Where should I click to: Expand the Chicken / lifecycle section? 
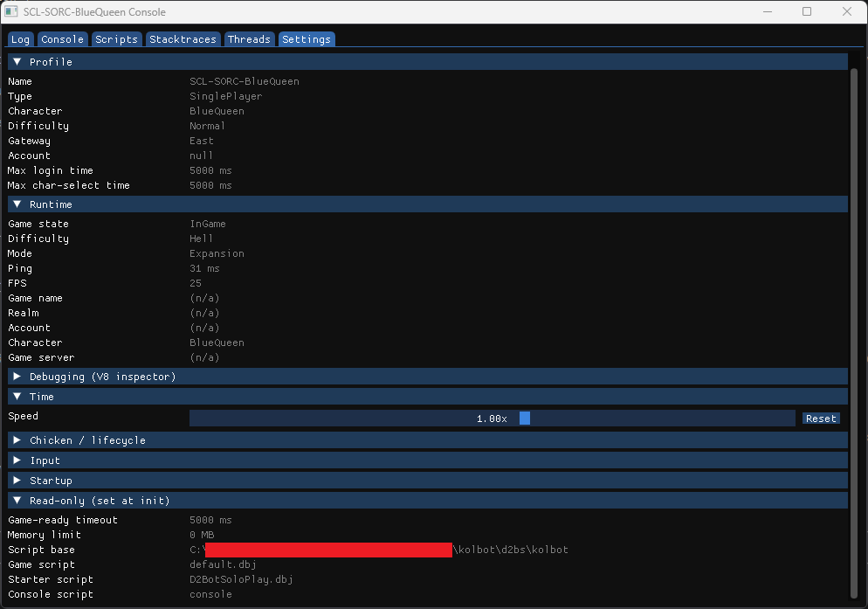(427, 440)
